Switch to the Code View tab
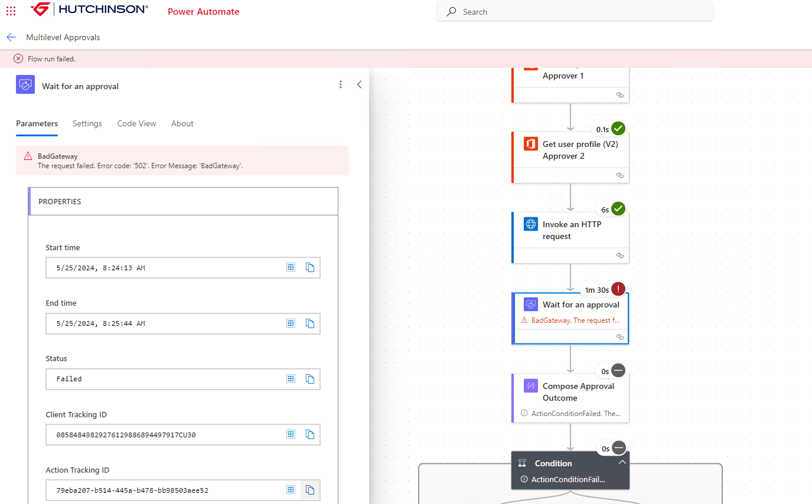The height and width of the screenshot is (504, 812). coord(136,123)
